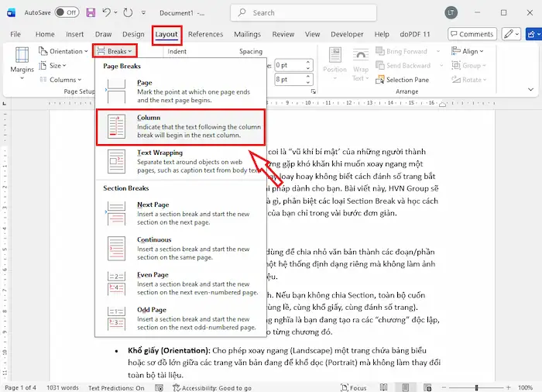Toggle the AutoSave switch
Image resolution: width=542 pixels, height=392 pixels.
coord(67,13)
